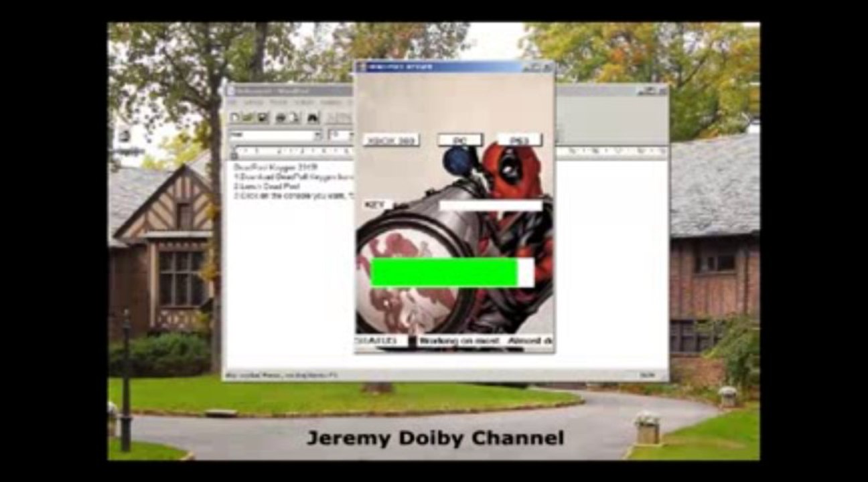The width and height of the screenshot is (868, 482).
Task: Open the Format menu in WordPad
Action: point(332,102)
